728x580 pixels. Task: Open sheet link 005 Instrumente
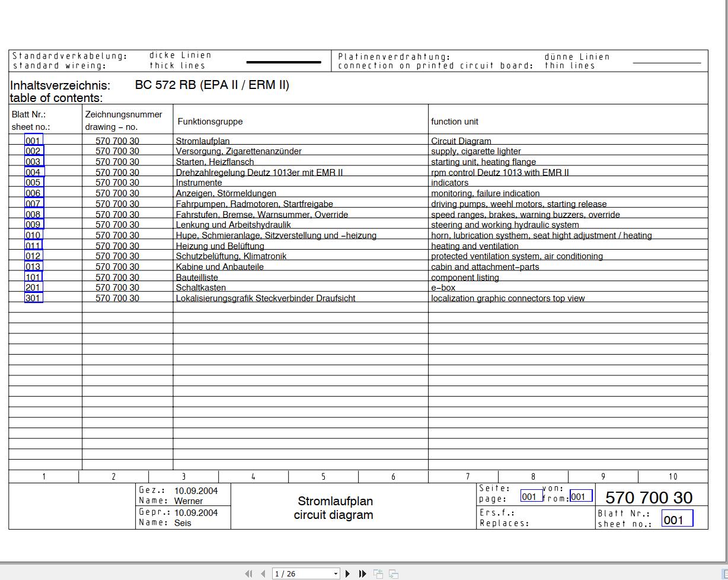pos(34,183)
